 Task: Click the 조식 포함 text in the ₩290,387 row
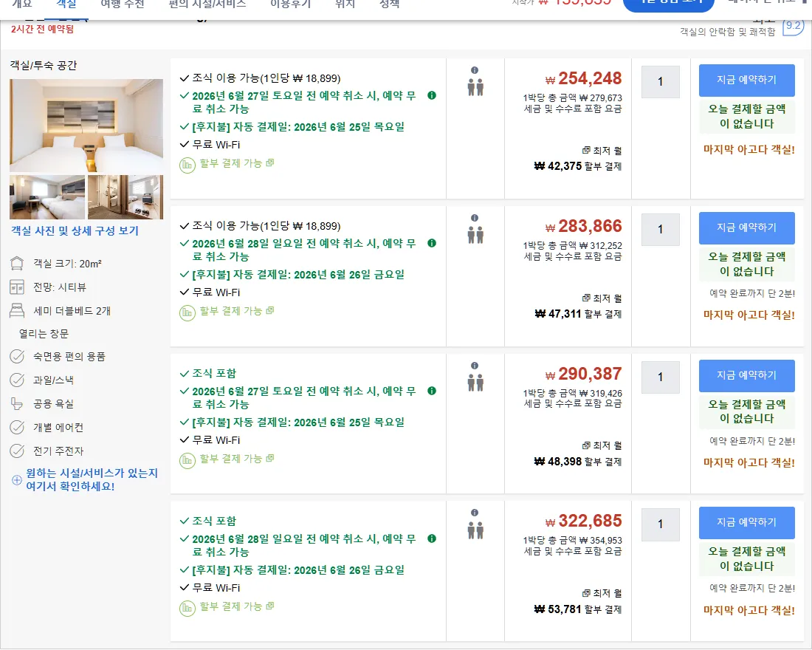click(x=214, y=373)
